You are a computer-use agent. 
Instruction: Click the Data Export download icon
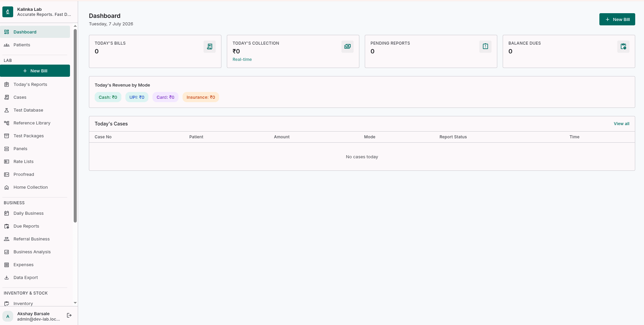tap(6, 277)
